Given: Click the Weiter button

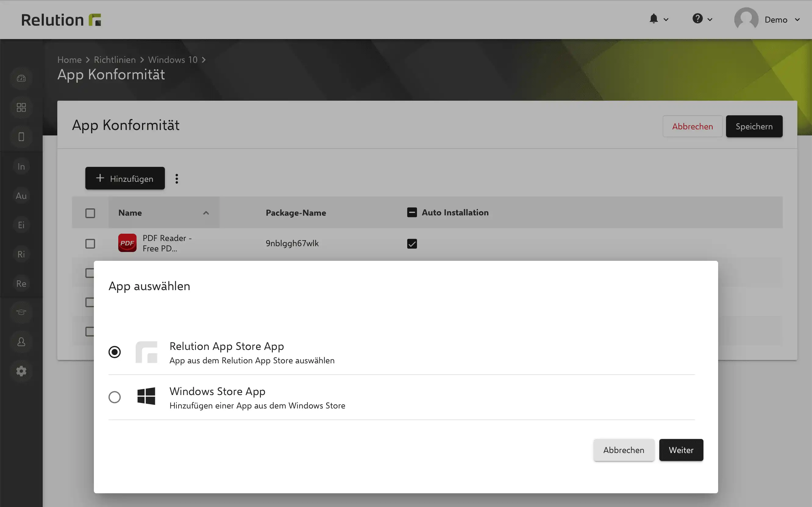Looking at the screenshot, I should [681, 450].
